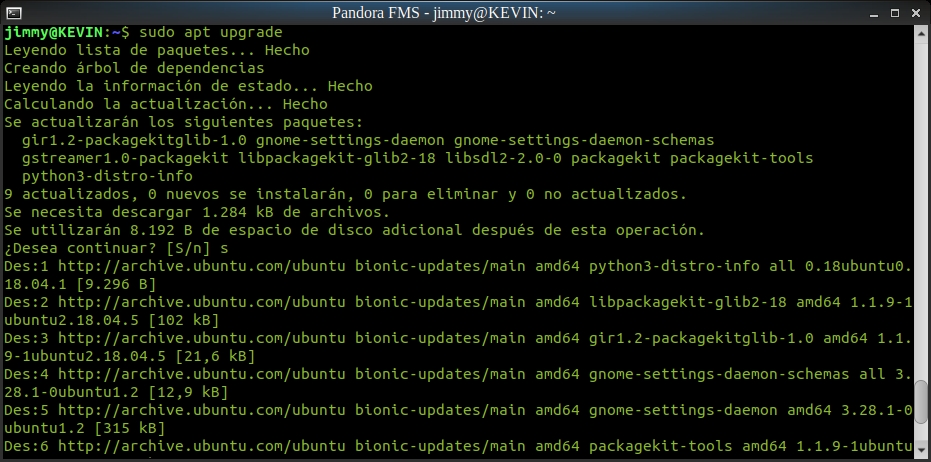The height and width of the screenshot is (462, 931).
Task: Click the terminal window menu icon
Action: pos(12,11)
